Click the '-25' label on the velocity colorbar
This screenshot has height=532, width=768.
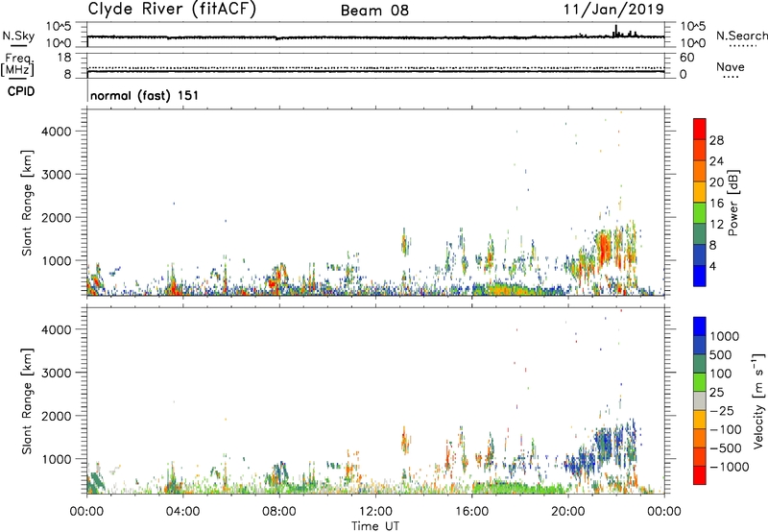click(x=722, y=411)
